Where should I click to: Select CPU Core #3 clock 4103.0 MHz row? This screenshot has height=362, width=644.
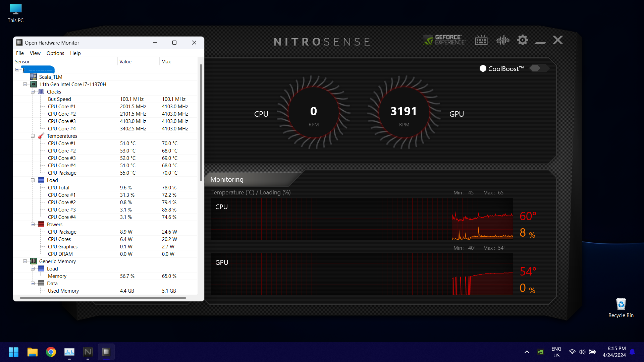105,121
